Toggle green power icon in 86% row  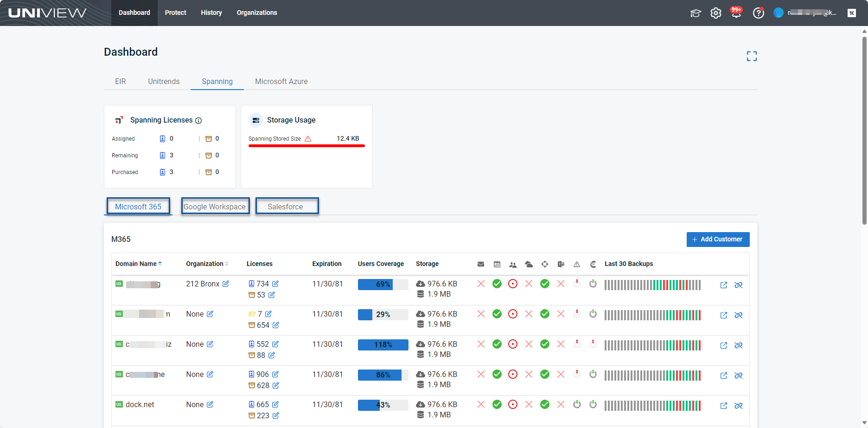(x=593, y=374)
